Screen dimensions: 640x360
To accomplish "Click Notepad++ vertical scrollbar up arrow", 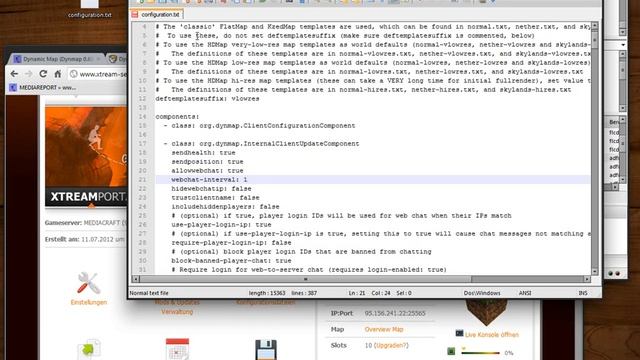I will (x=595, y=26).
